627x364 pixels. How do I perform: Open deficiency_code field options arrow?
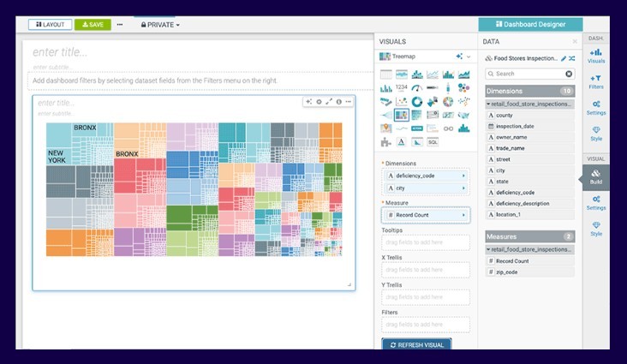tap(463, 176)
